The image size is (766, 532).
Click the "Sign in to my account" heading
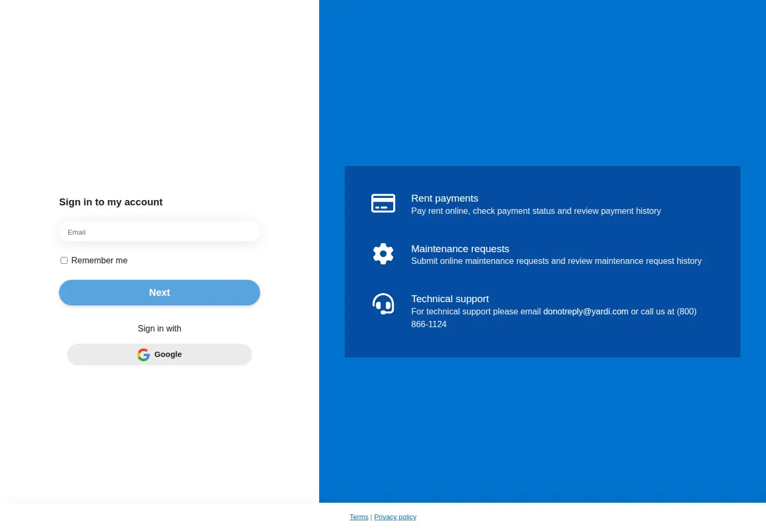tap(111, 202)
